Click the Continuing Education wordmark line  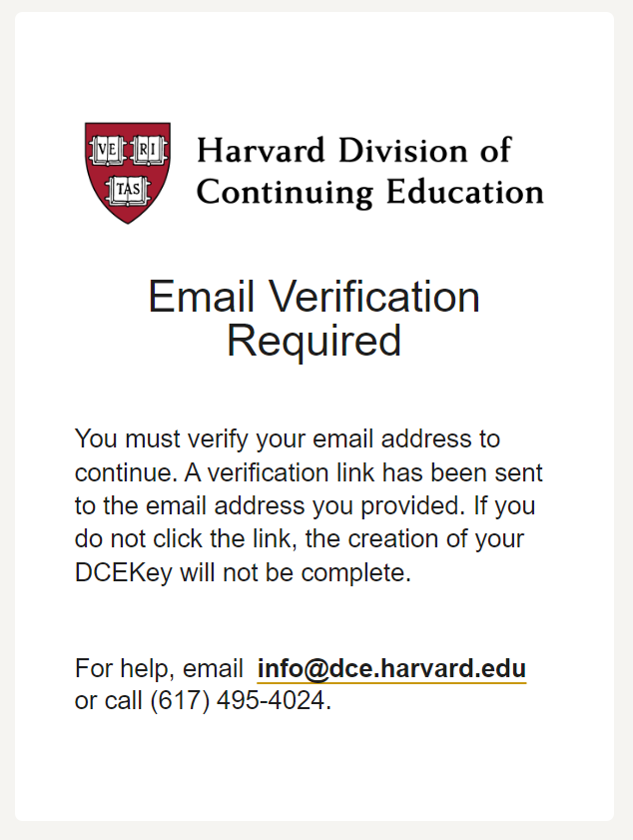(x=369, y=191)
